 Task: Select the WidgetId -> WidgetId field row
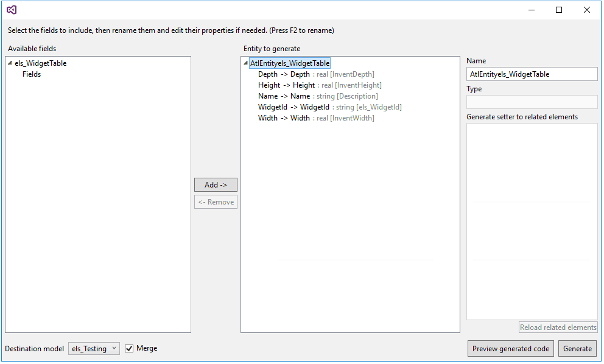pyautogui.click(x=330, y=107)
